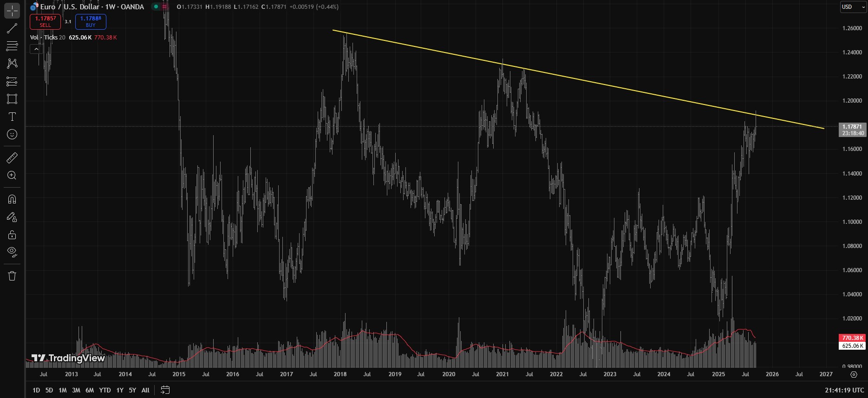Switch to the 1Y date range
Screen dimensions: 868x398
[120, 390]
